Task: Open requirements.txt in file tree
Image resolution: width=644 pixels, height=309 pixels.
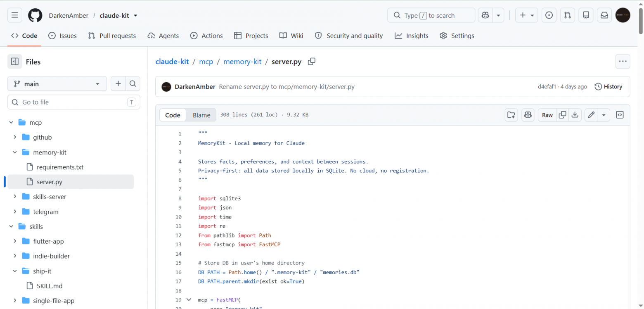Action: [60, 167]
